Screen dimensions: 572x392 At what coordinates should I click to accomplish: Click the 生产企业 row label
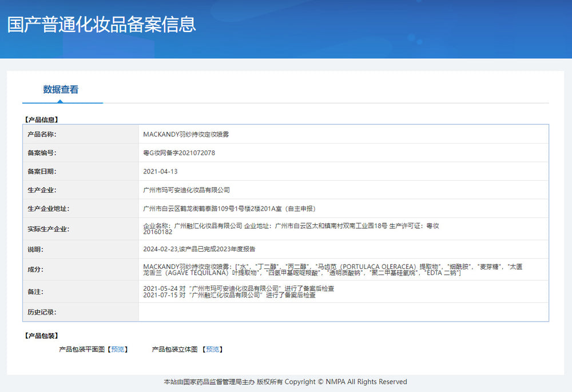click(x=42, y=190)
